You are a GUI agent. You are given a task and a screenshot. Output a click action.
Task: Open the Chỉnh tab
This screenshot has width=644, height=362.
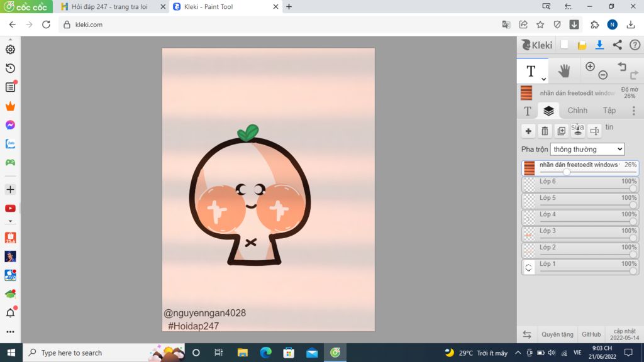click(x=577, y=111)
